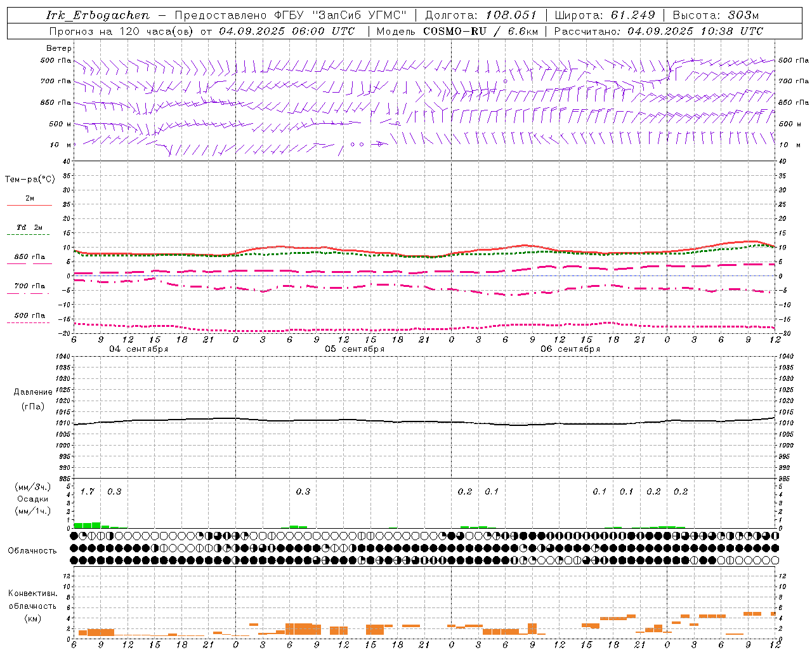Select the Прогноз на 120 часа(ов) text
The width and height of the screenshot is (812, 650).
pos(122,31)
